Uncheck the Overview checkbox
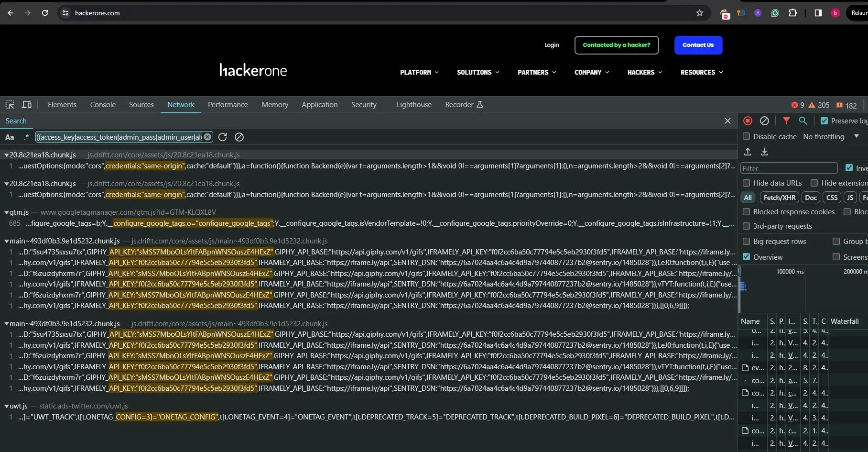Image resolution: width=868 pixels, height=452 pixels. [x=746, y=257]
